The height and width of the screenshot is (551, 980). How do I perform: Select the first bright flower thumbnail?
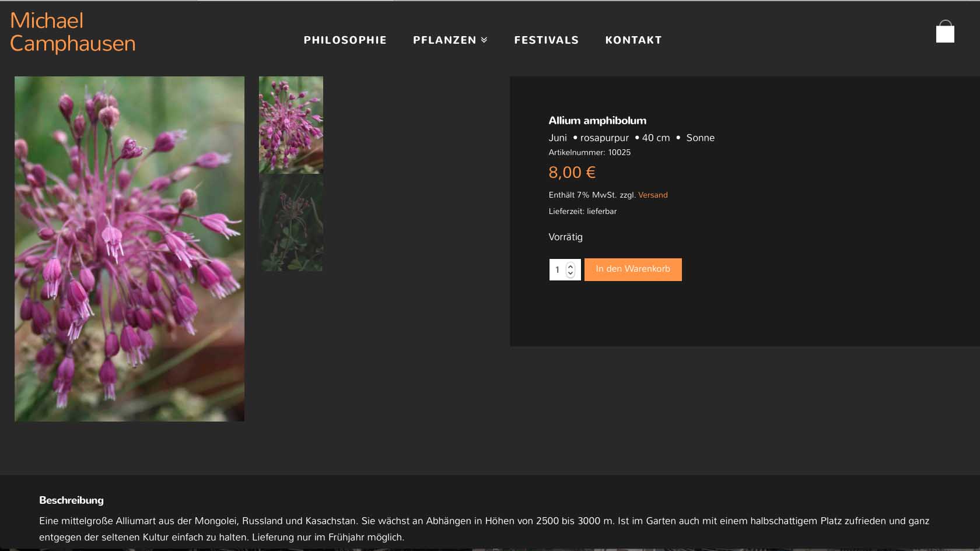click(x=291, y=125)
